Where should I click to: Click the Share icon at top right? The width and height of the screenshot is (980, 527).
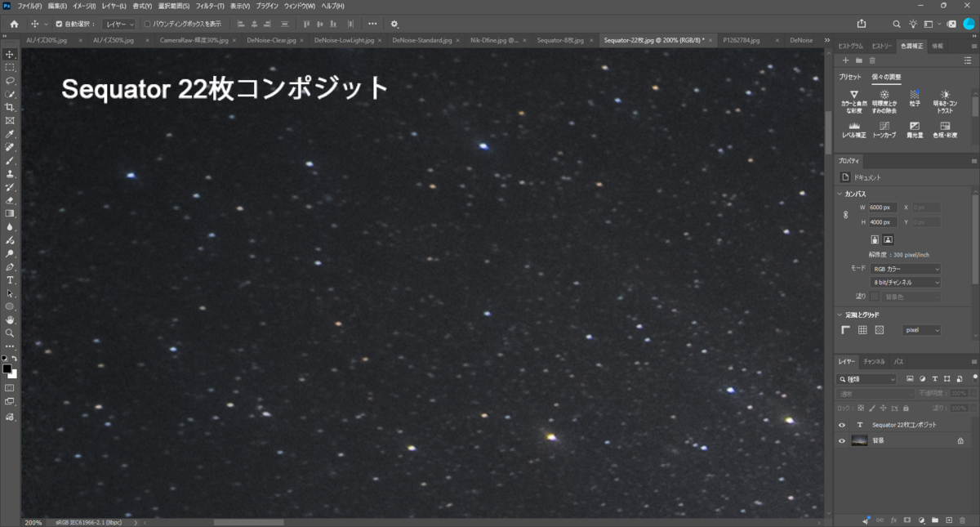coord(862,24)
